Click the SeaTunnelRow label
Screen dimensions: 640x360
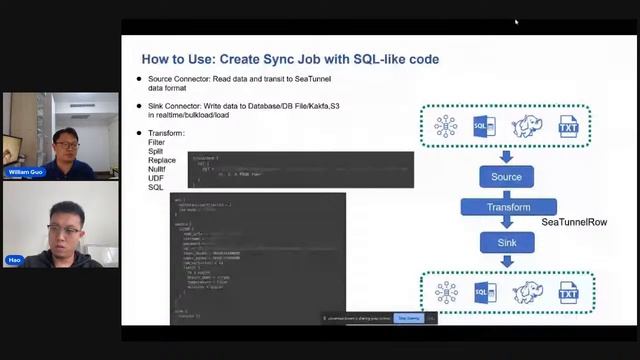[574, 222]
